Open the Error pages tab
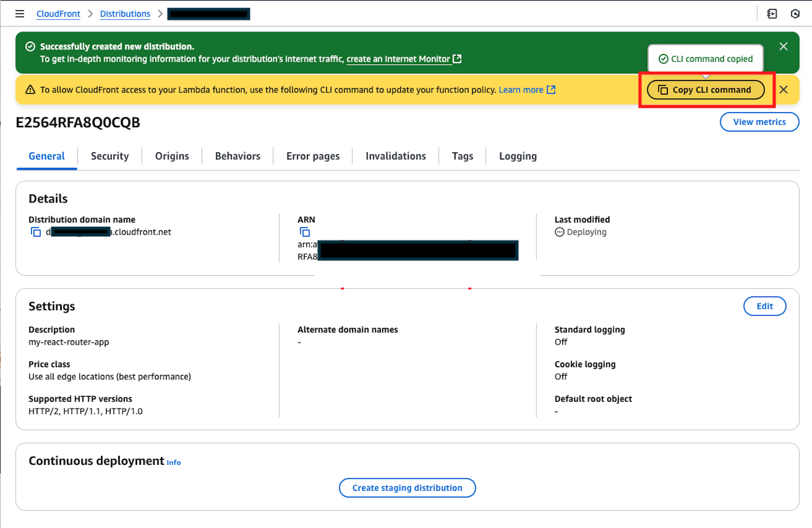The height and width of the screenshot is (528, 812). [313, 156]
